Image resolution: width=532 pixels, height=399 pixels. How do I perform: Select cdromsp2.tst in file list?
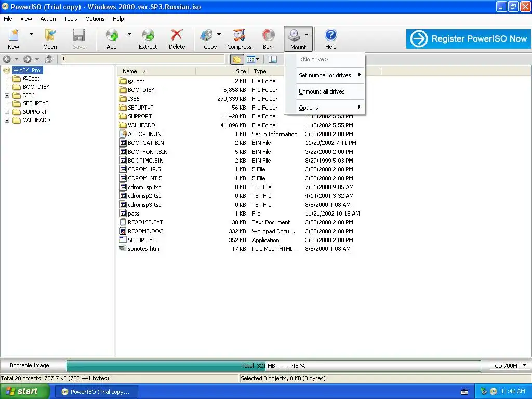pyautogui.click(x=144, y=196)
